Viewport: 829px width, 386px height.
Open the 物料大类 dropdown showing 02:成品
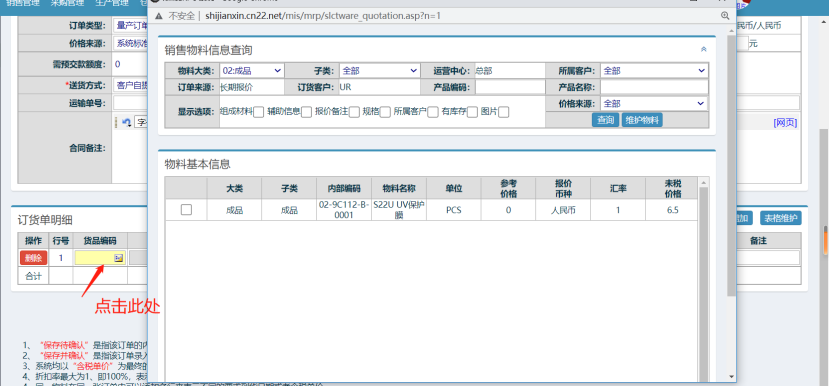click(x=251, y=70)
